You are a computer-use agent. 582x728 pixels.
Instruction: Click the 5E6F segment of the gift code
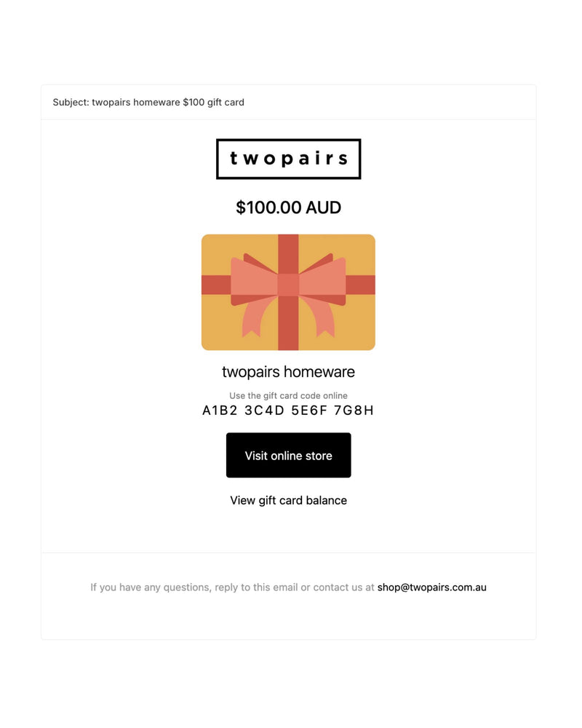312,411
